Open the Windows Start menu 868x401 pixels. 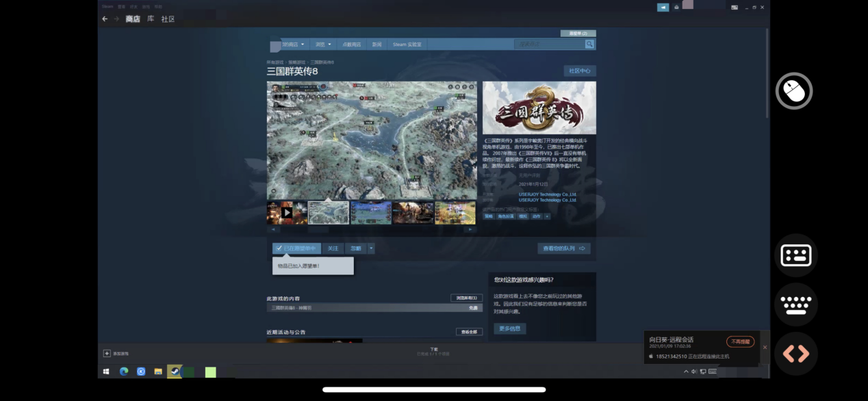(106, 372)
